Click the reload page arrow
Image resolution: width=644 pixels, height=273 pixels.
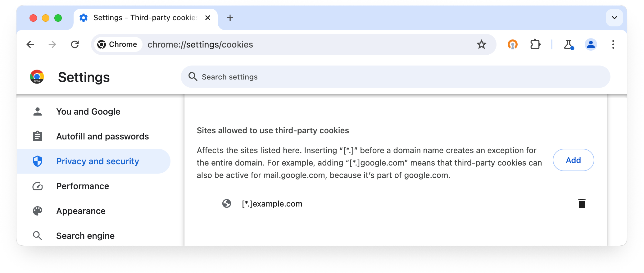coord(75,44)
